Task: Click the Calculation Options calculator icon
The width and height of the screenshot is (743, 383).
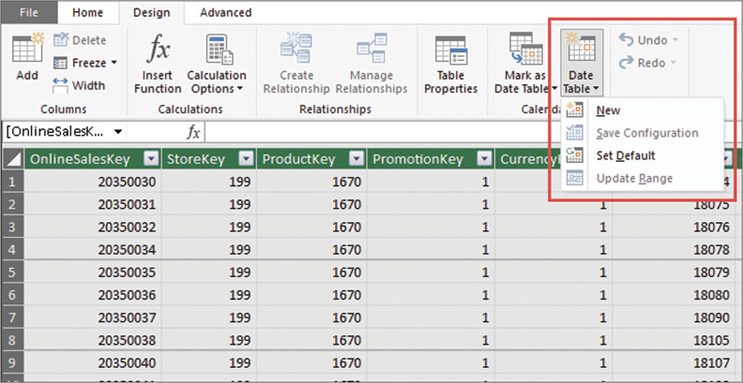Action: point(219,50)
